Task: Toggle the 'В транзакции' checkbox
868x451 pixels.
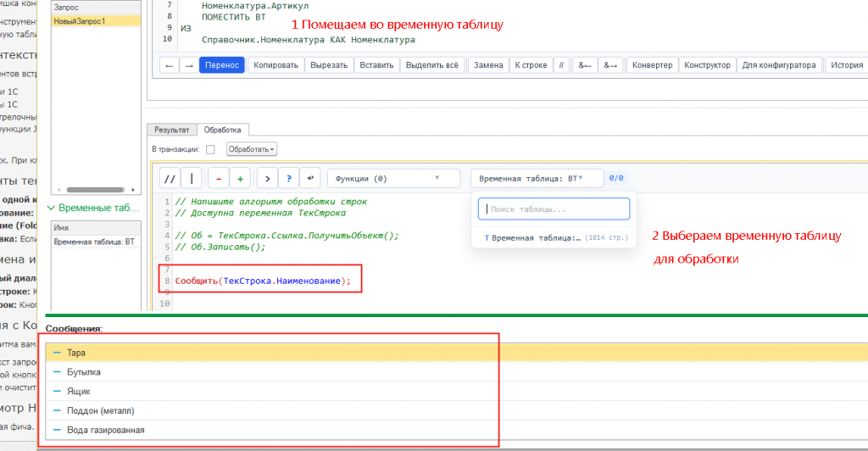Action: 210,149
